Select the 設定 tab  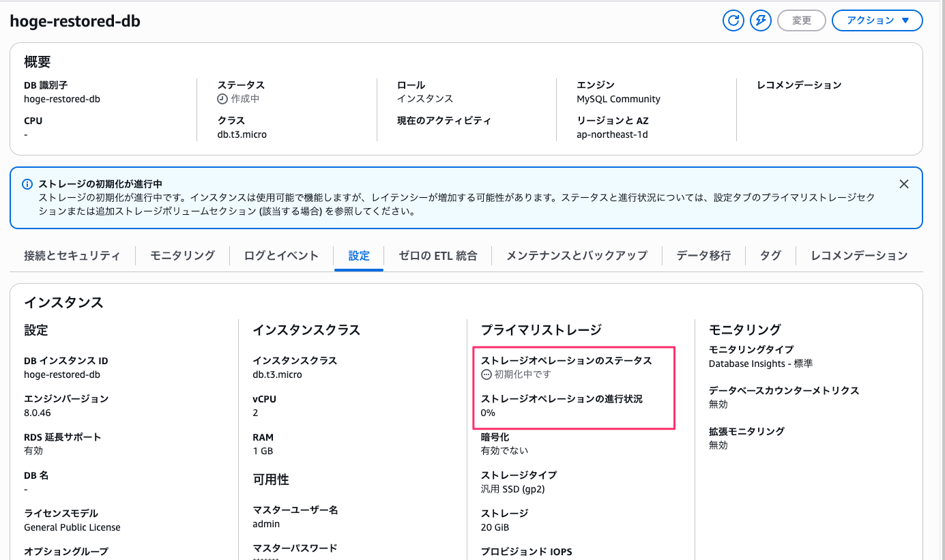(x=359, y=256)
